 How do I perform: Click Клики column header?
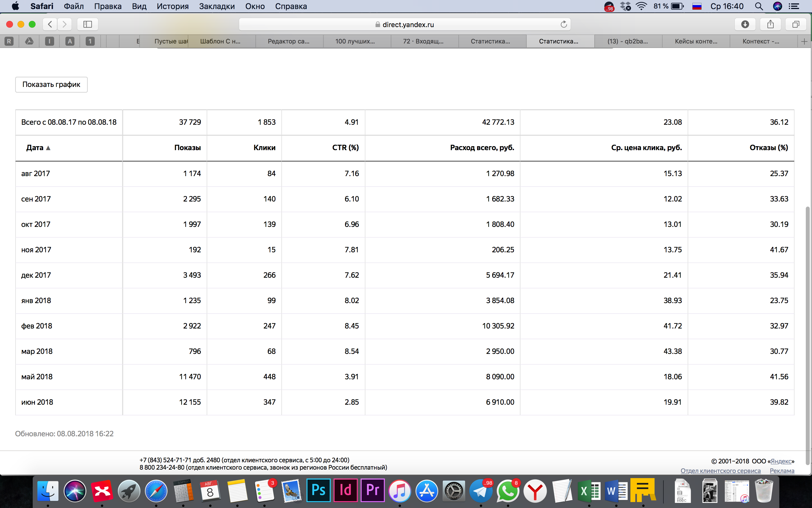tap(264, 148)
